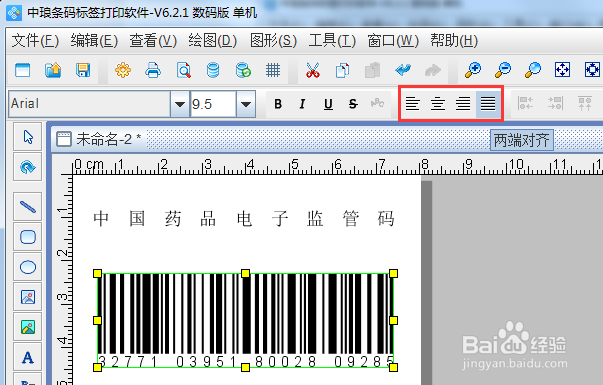The height and width of the screenshot is (385, 603).
Task: Select the text tool letter A
Action: coord(28,357)
